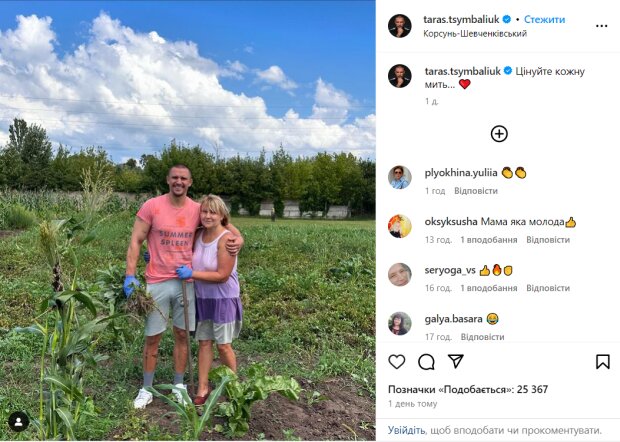Viewport: 620px width, 442px height.
Task: Open plyokhina.yuliia profile avatar
Action: pyautogui.click(x=400, y=178)
